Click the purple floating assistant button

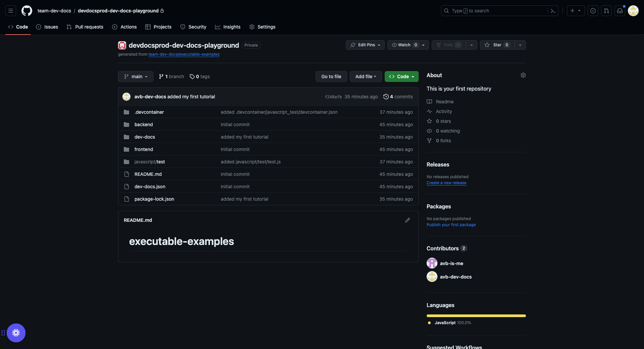tap(16, 333)
